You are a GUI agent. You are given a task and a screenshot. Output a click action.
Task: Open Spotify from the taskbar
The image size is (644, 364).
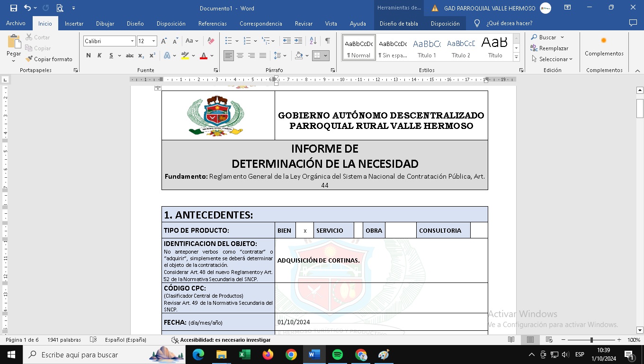pos(338,355)
